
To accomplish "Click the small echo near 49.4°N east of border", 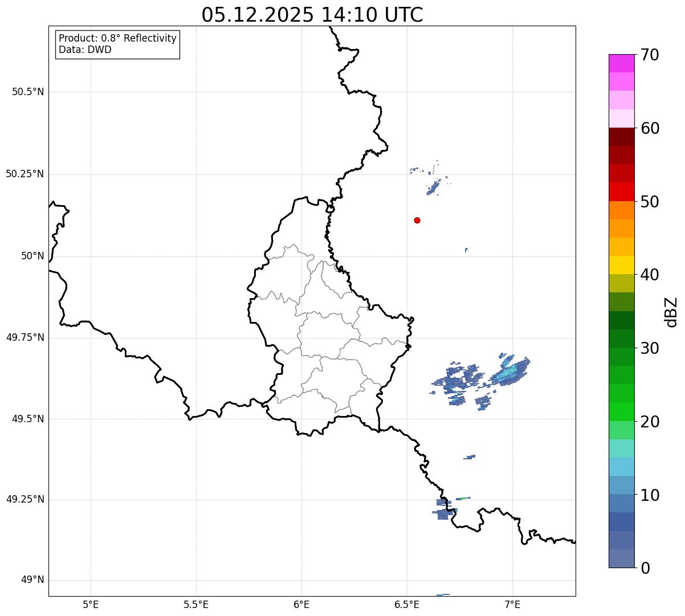I will click(x=470, y=457).
